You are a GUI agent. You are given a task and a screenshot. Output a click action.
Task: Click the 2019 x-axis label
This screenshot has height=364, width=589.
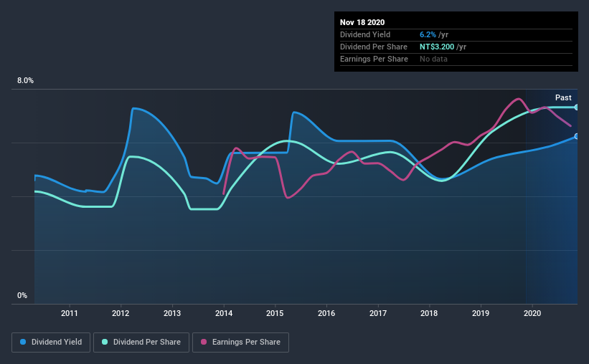coord(481,313)
